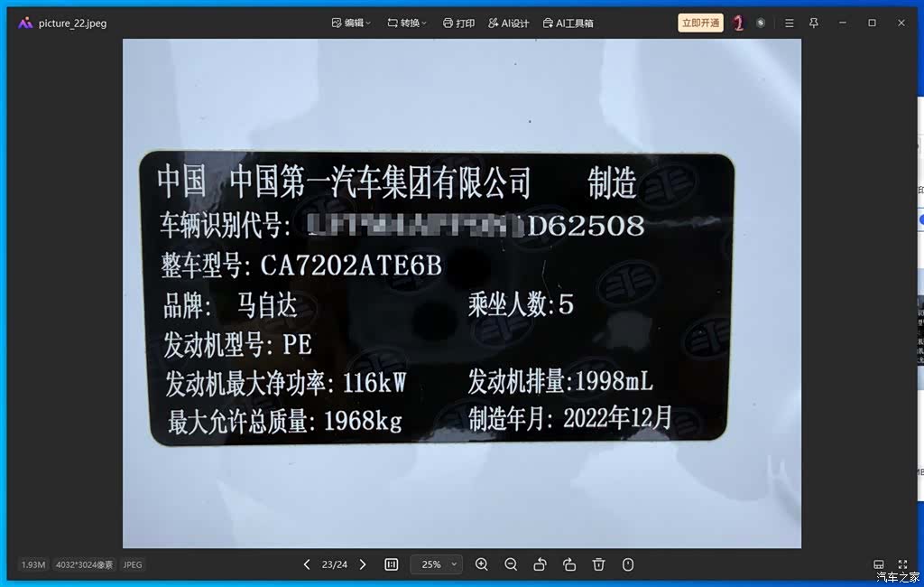Click the 立即开通 upgrade button

700,23
